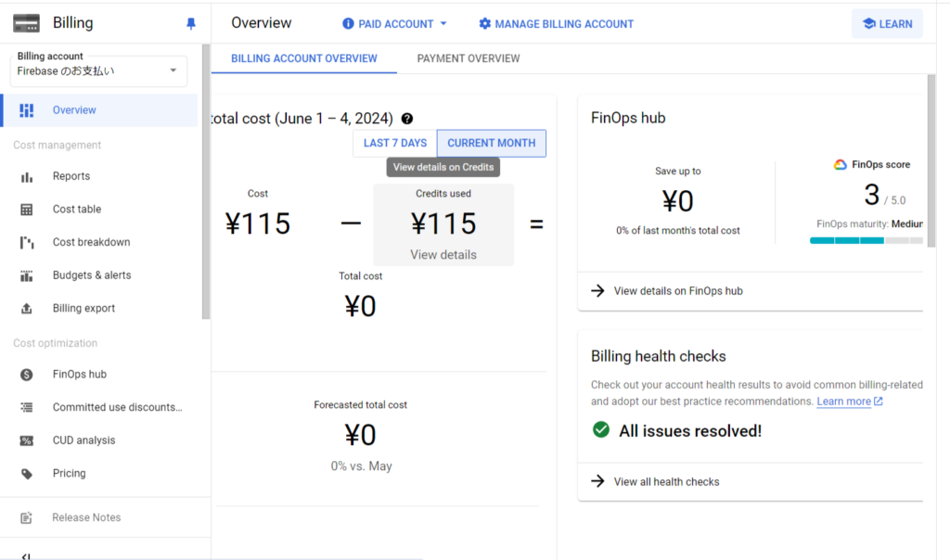Open View details on FinOps hub link
This screenshot has width=950, height=560.
coord(678,291)
